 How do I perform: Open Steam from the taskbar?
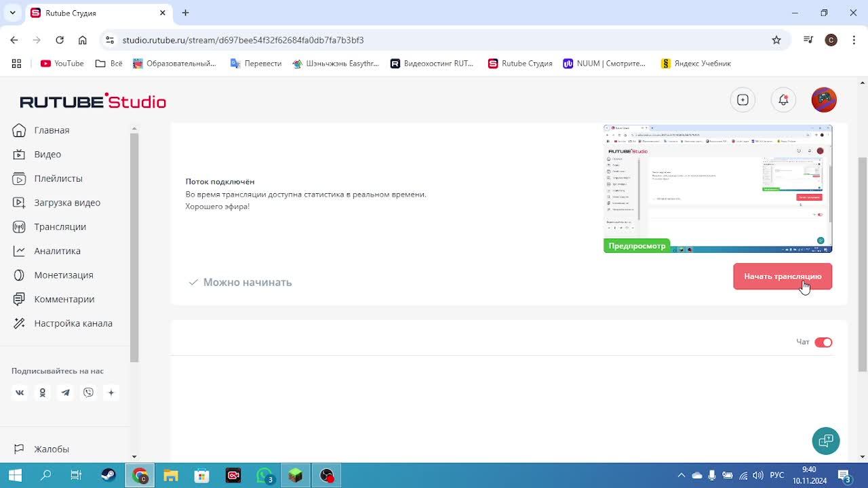108,476
